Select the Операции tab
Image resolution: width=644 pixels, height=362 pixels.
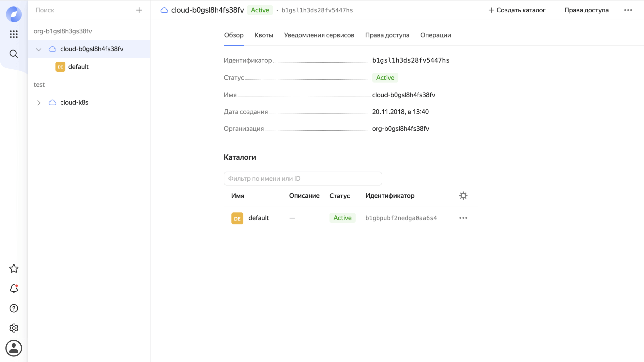coord(435,35)
